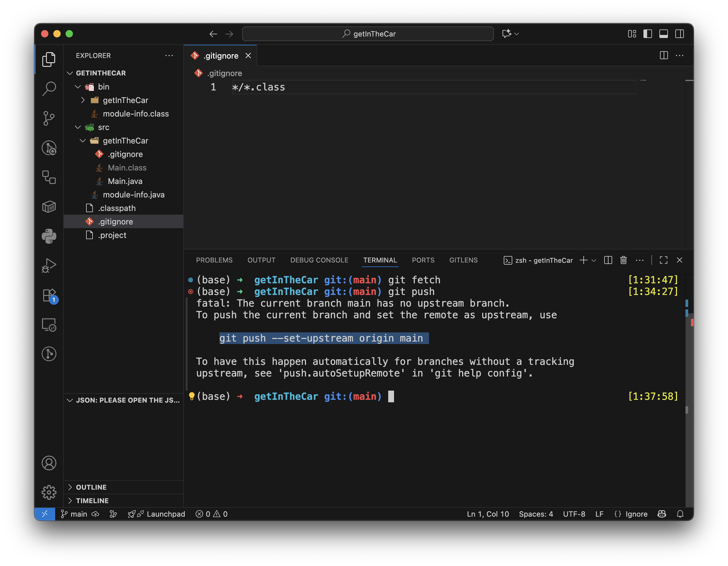Open Remote Explorer in activity bar

[49, 325]
